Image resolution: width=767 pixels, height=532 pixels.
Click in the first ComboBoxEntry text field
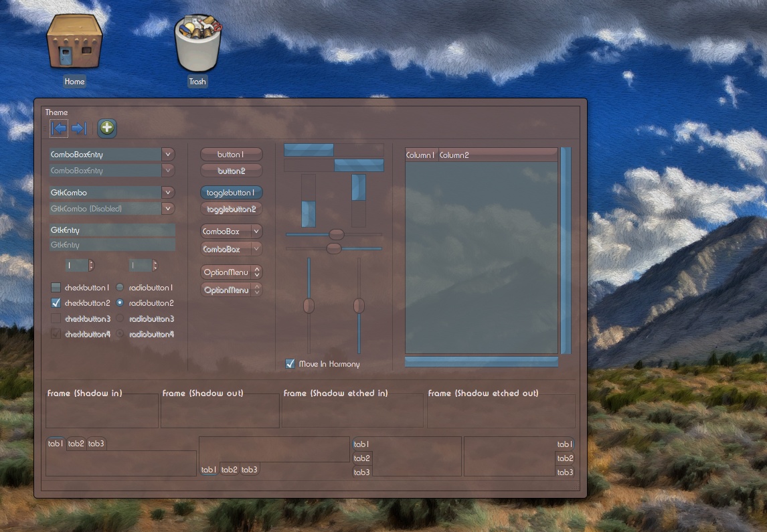105,155
